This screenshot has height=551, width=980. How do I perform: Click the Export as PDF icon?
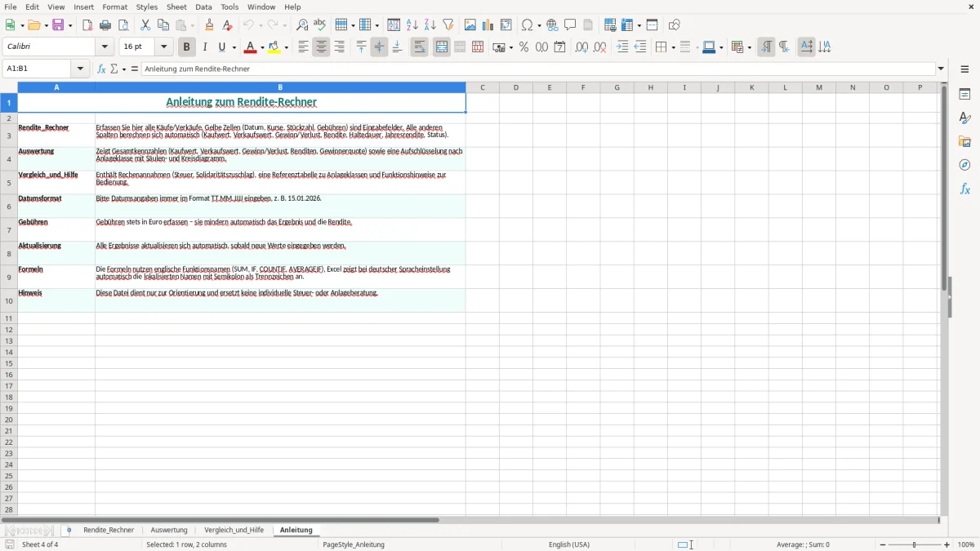(87, 25)
